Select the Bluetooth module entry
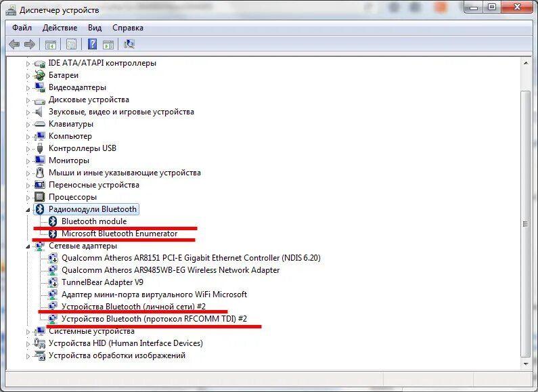The image size is (538, 392). 94,221
